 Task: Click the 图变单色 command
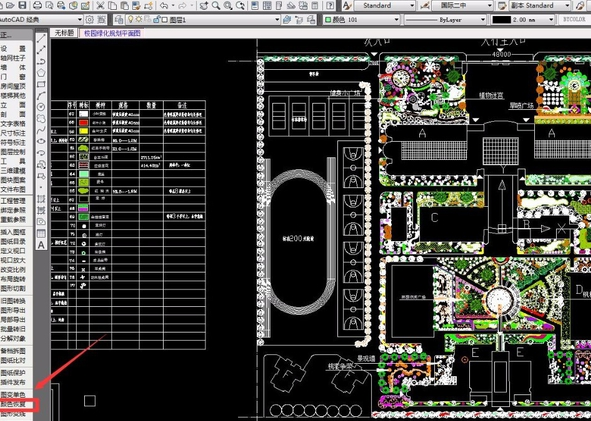coord(13,395)
